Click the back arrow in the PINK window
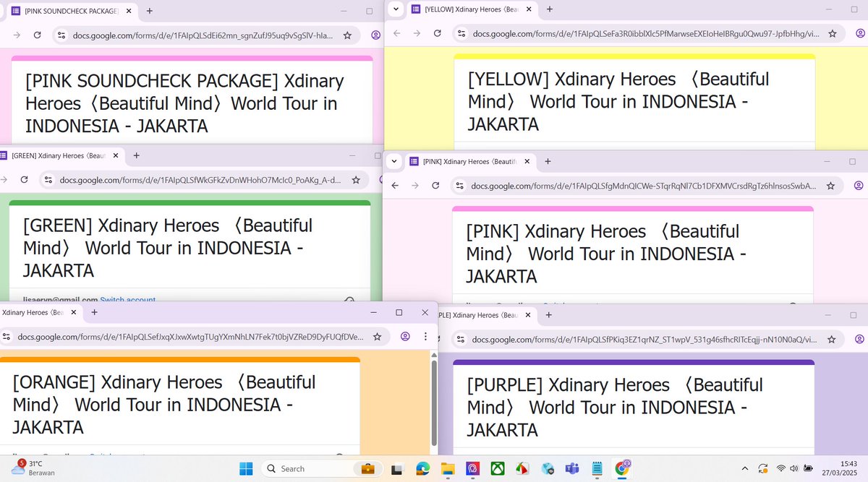Screen dimensions: 868x482 point(395,185)
